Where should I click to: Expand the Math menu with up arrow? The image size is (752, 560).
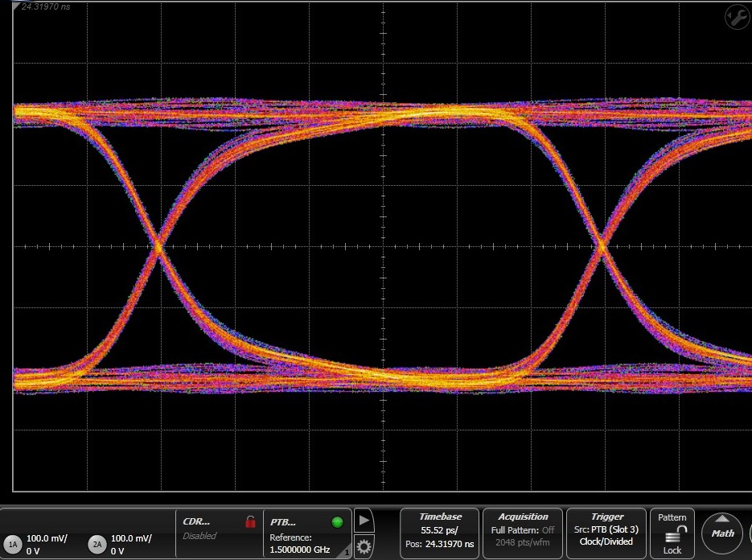coord(722,533)
